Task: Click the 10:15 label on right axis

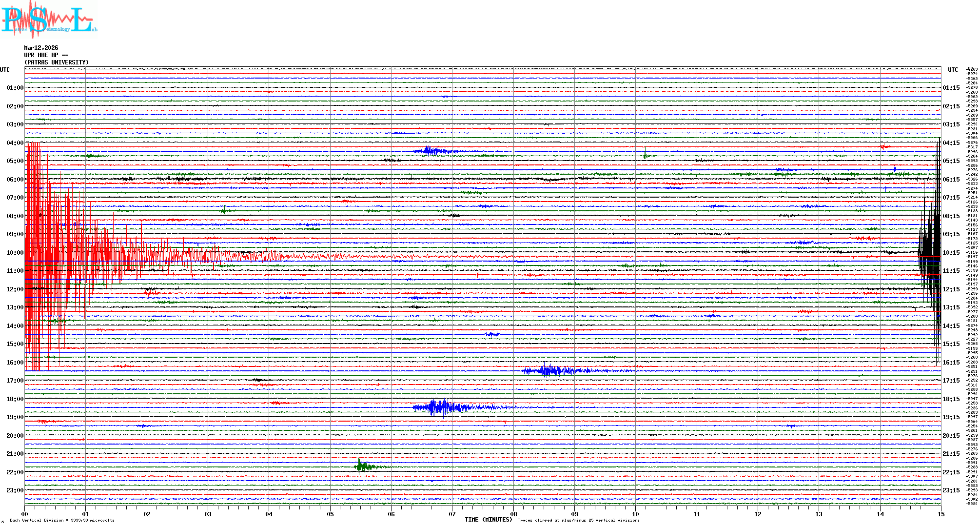Action: pyautogui.click(x=951, y=253)
